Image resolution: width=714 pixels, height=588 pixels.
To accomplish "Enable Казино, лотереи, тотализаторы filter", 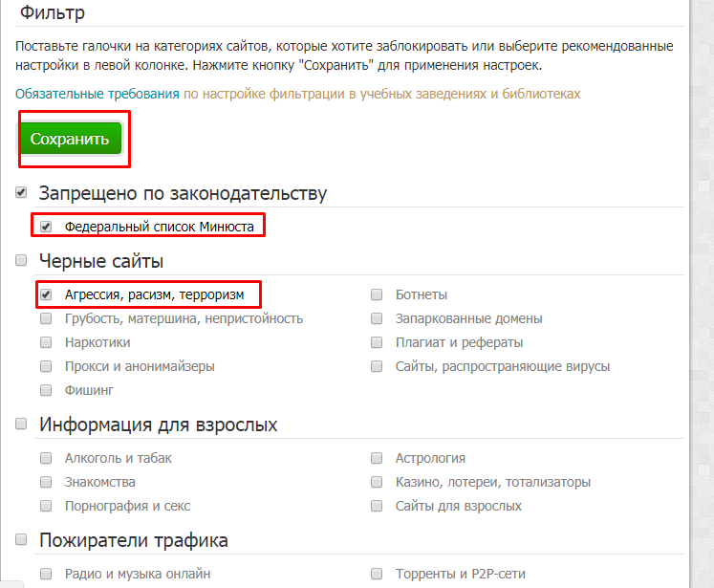I will coord(377,482).
